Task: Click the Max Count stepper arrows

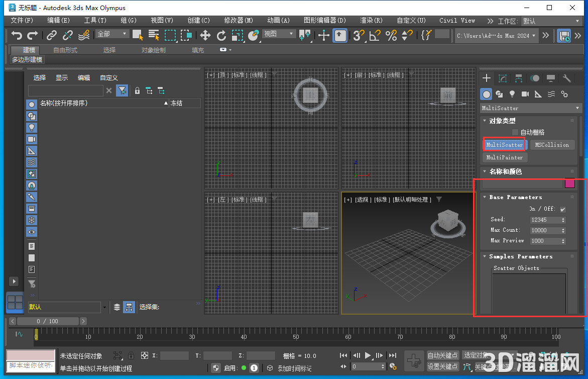Action: click(563, 230)
